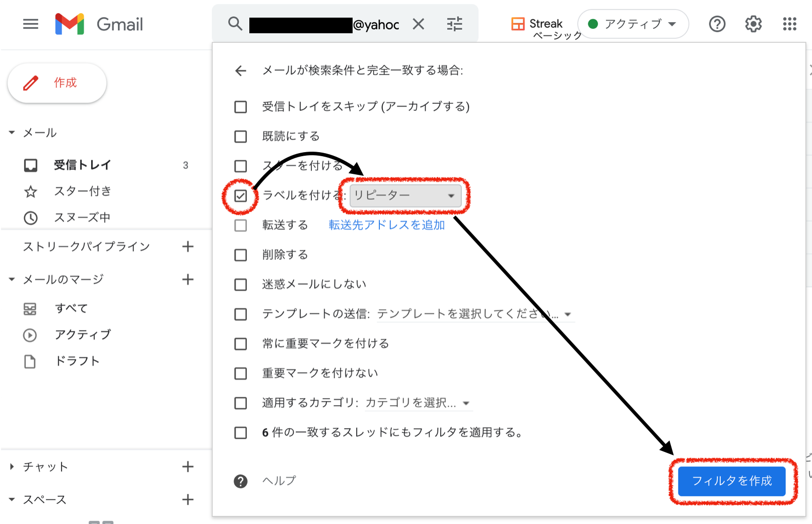This screenshot has height=524, width=812.
Task: Select スター付き in the sidebar
Action: click(82, 191)
